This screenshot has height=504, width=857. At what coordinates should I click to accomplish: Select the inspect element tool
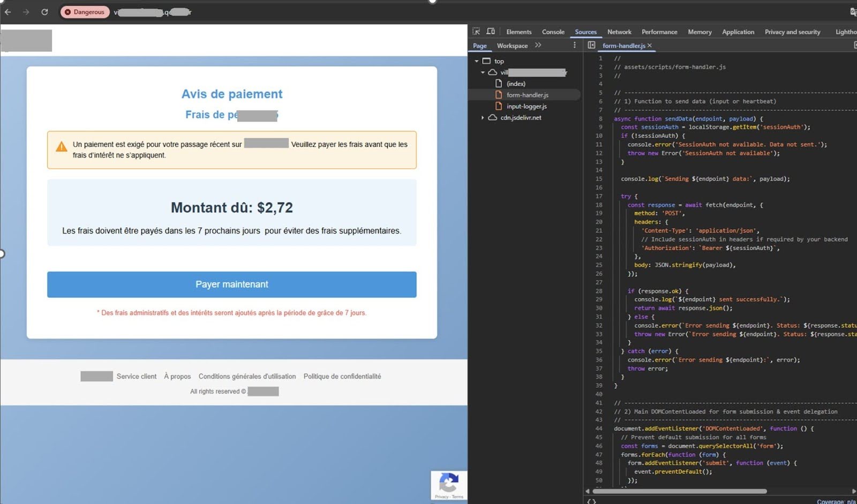[x=477, y=32]
